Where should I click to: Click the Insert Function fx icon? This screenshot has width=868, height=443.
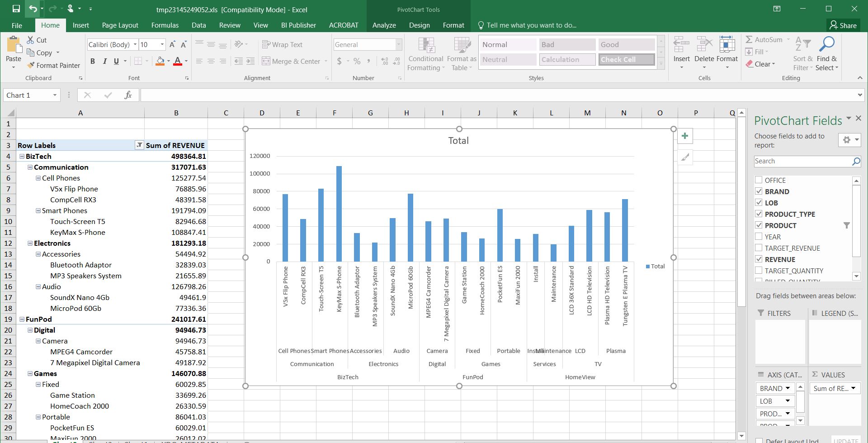click(128, 95)
